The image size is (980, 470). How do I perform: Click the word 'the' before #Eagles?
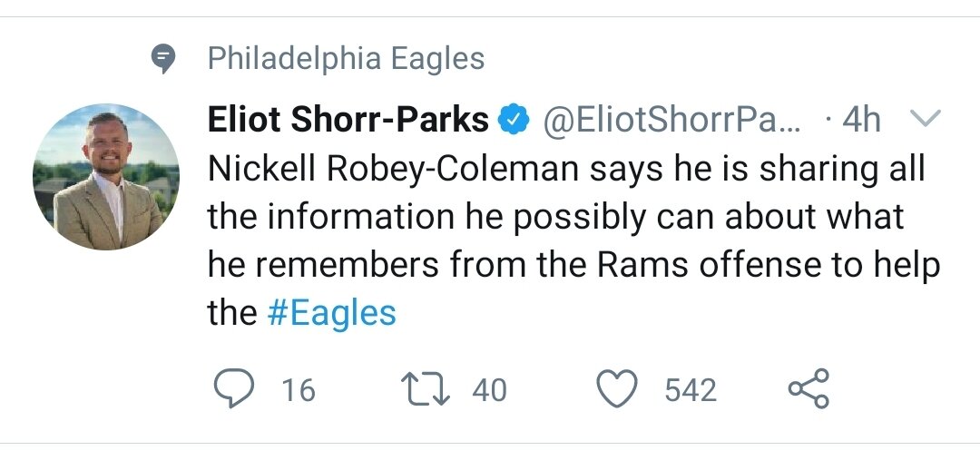point(232,313)
